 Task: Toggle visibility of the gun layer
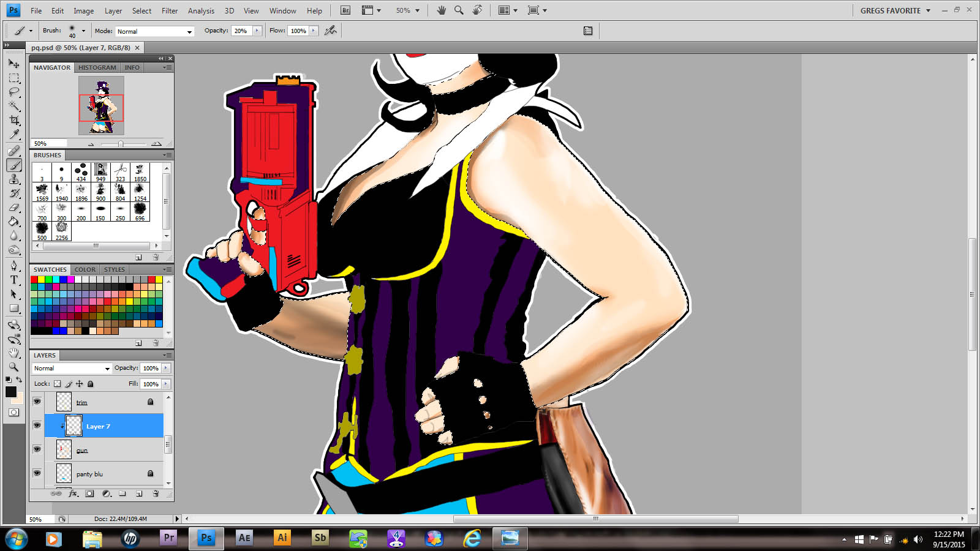[x=37, y=449]
